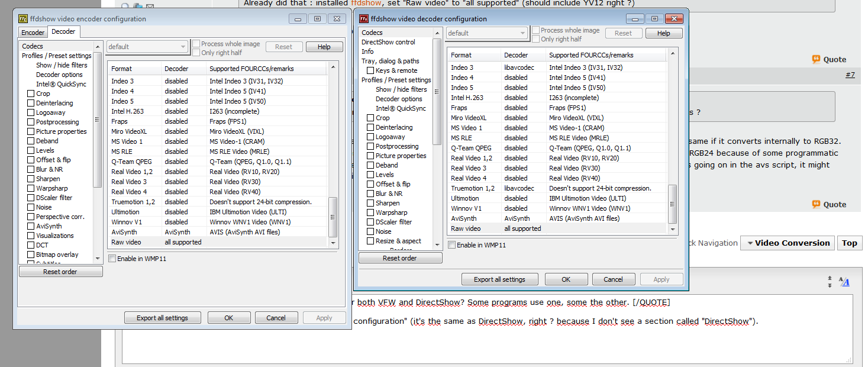Select Codecs in encoder window tree
868x367 pixels.
[33, 46]
